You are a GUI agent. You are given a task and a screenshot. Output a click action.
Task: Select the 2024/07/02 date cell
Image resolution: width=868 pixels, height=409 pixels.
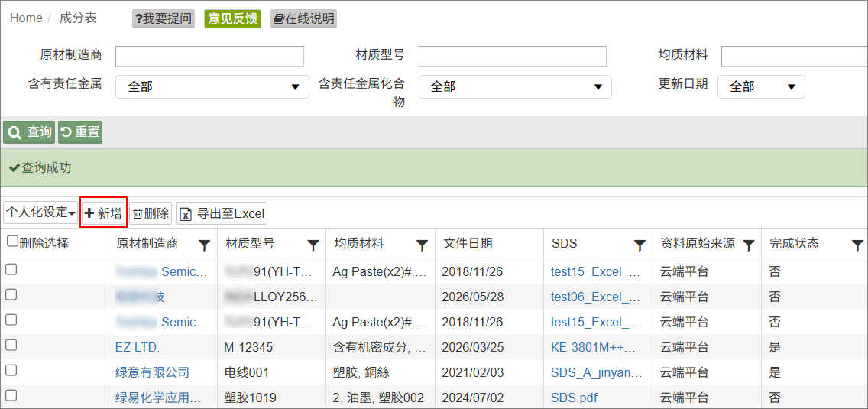pyautogui.click(x=473, y=398)
